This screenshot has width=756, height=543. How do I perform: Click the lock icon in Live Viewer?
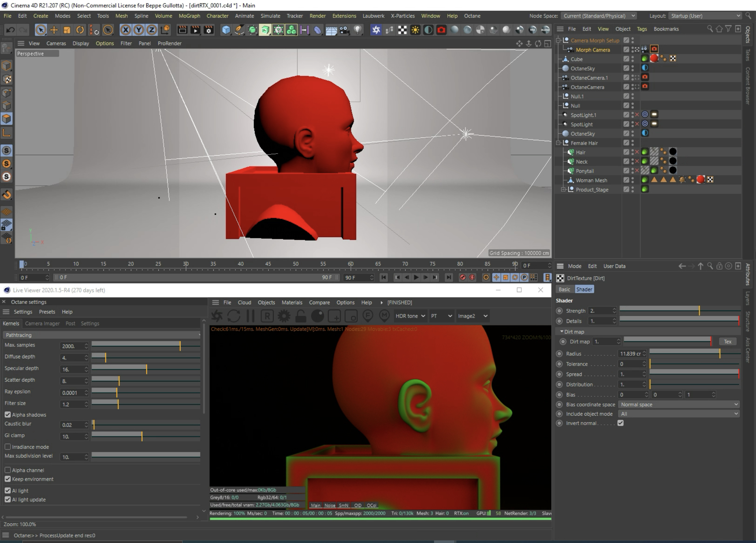(301, 316)
